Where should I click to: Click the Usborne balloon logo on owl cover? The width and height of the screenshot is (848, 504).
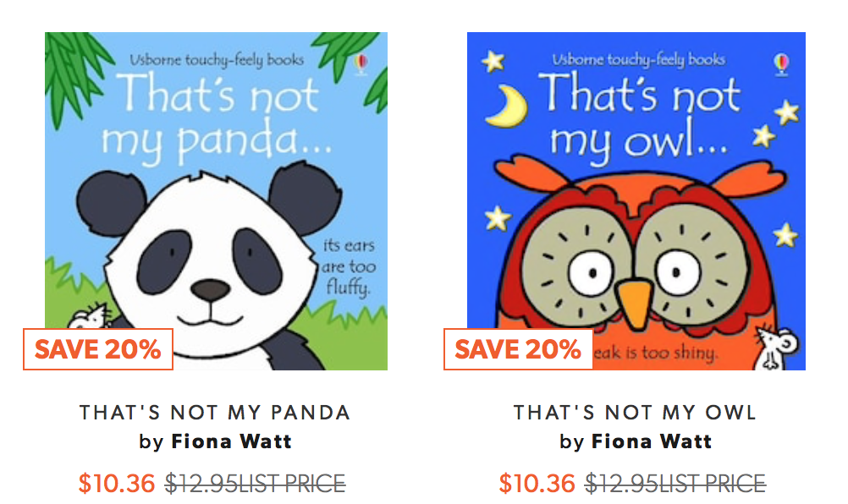pyautogui.click(x=781, y=64)
